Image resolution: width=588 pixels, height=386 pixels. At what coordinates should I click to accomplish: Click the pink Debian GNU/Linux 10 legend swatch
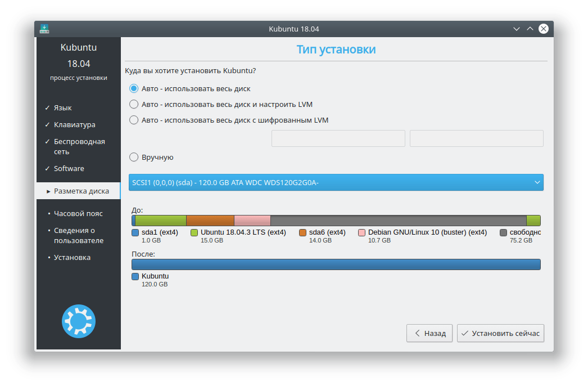[362, 233]
